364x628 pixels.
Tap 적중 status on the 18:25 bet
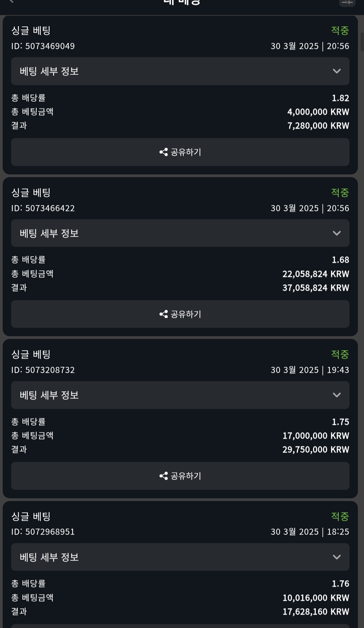[x=340, y=516]
